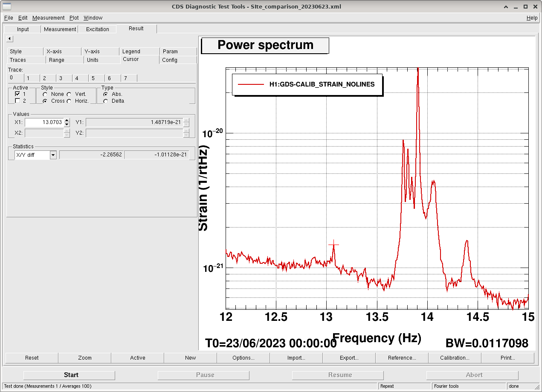The image size is (542, 392).
Task: Open the Help menu
Action: 532,18
